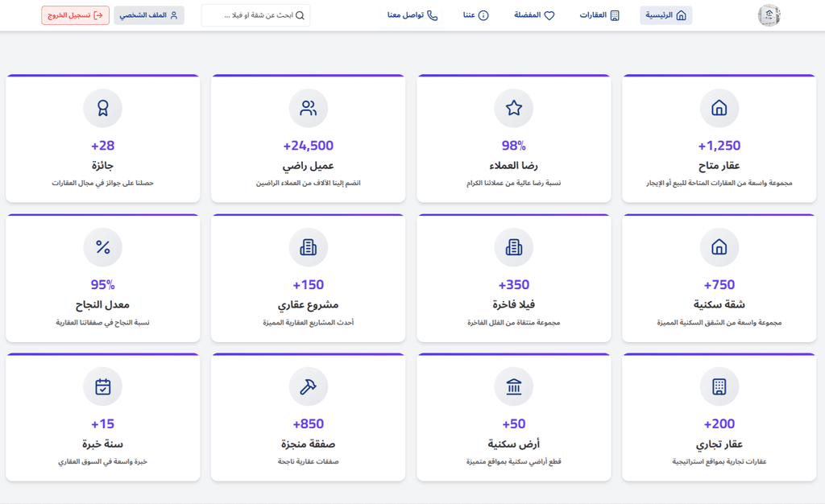
Task: Click the award ribbon icon above جائزة
Action: click(x=102, y=108)
